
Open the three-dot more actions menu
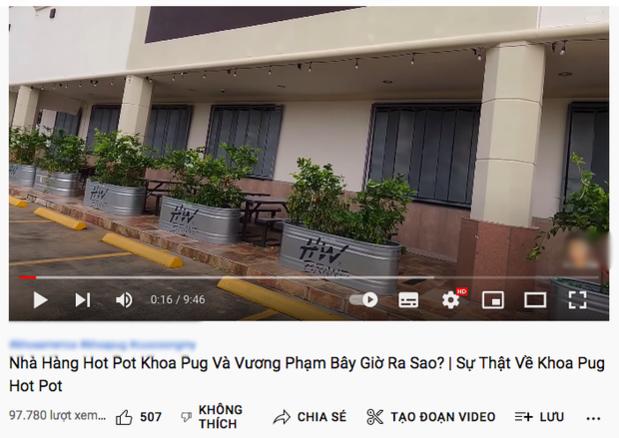593,418
